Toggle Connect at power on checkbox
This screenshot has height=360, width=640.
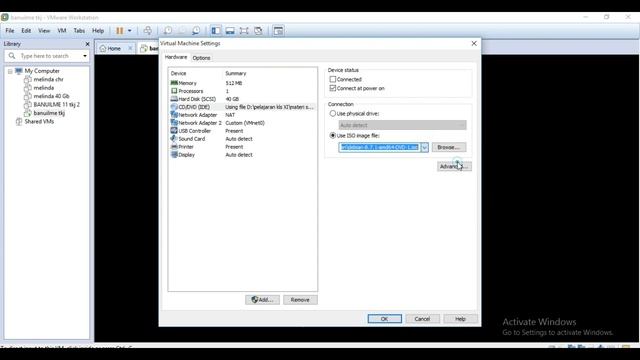coord(333,88)
